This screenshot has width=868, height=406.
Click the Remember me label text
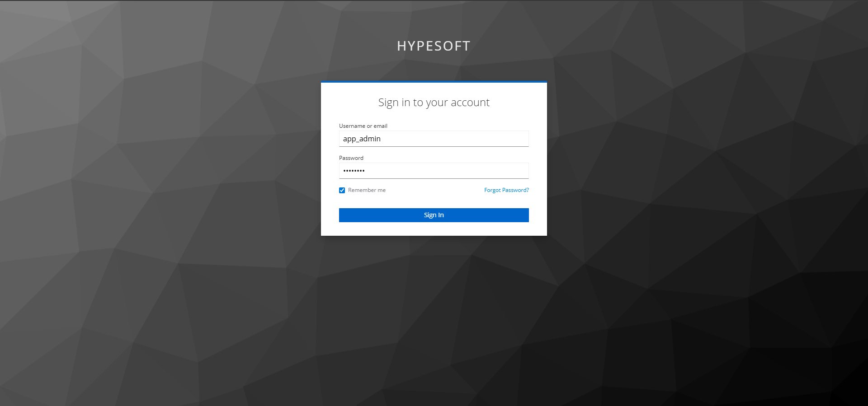pos(367,190)
